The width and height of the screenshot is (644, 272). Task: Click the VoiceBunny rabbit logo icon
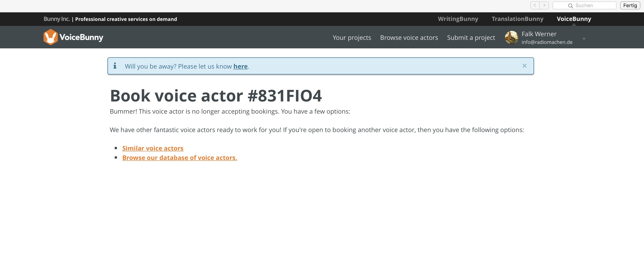pyautogui.click(x=51, y=37)
